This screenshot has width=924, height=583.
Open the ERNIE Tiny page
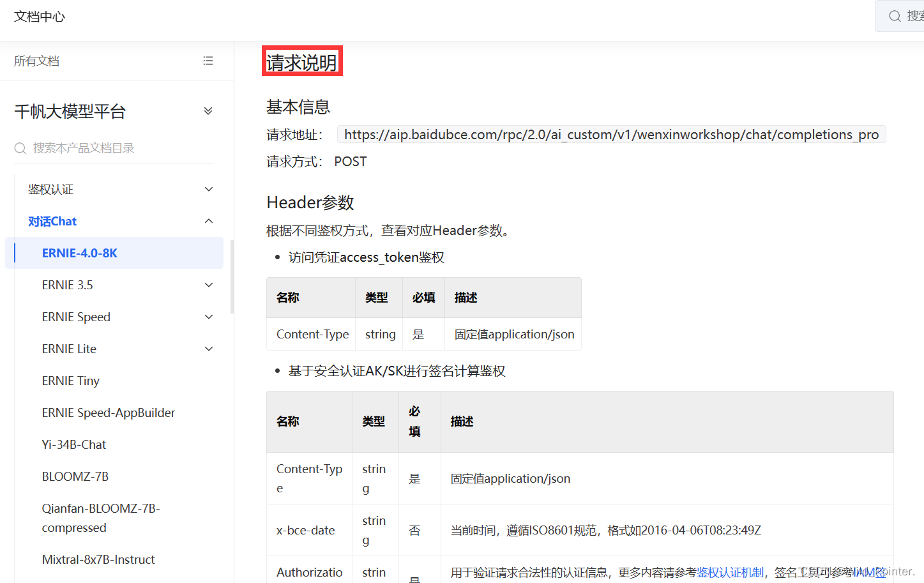(x=70, y=381)
